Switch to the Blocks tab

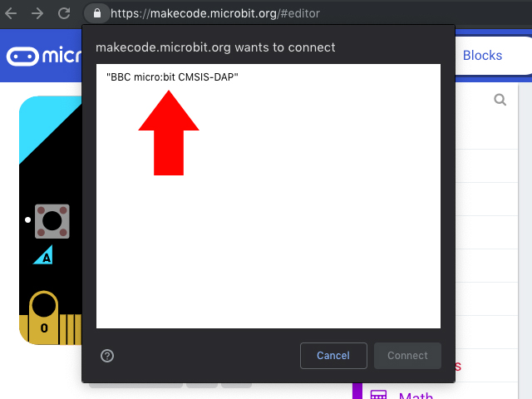click(482, 56)
